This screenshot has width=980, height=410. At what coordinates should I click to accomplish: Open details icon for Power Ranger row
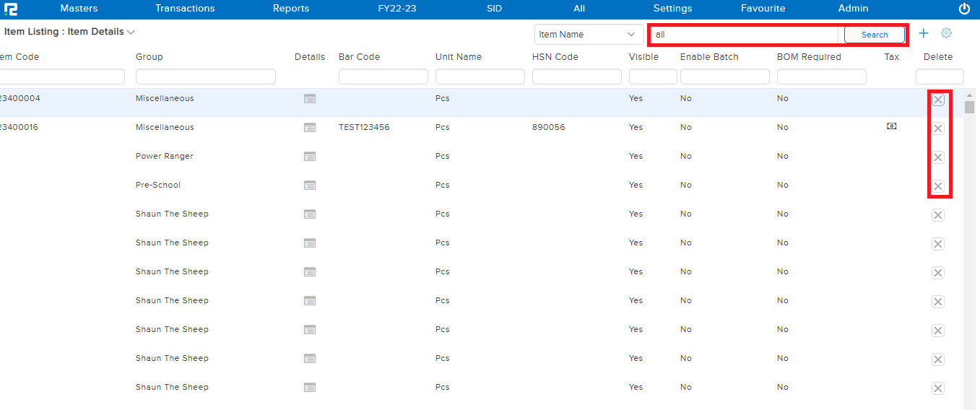(x=310, y=157)
